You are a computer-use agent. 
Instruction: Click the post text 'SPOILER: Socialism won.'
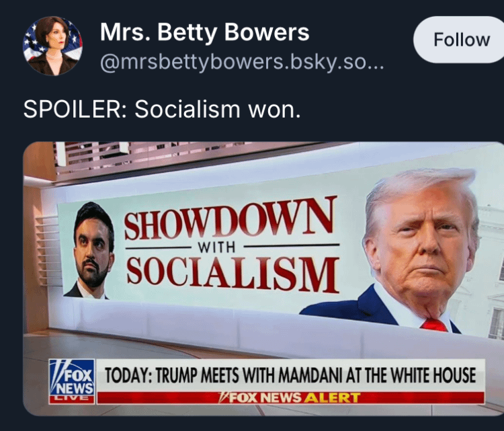click(162, 110)
